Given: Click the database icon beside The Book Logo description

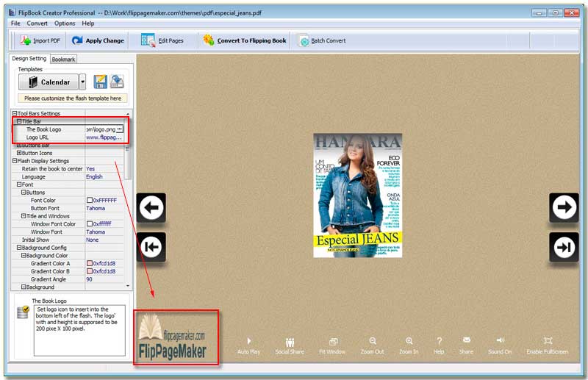Looking at the screenshot, I should point(23,312).
